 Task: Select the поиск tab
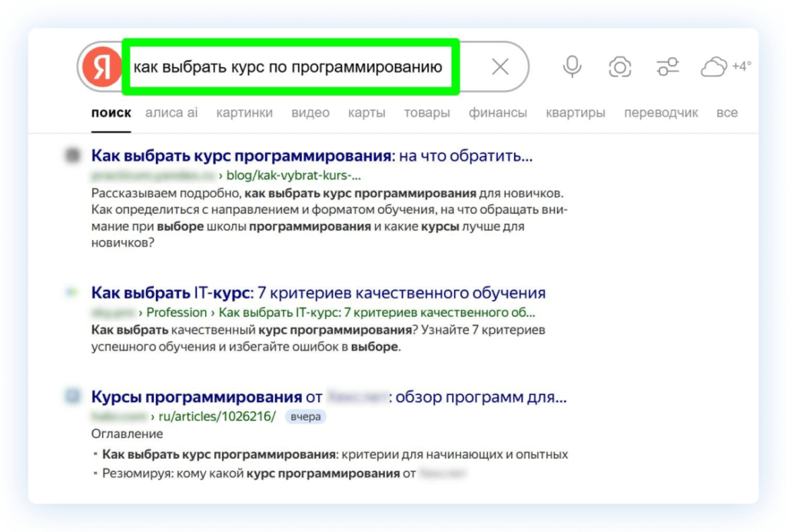click(x=111, y=113)
